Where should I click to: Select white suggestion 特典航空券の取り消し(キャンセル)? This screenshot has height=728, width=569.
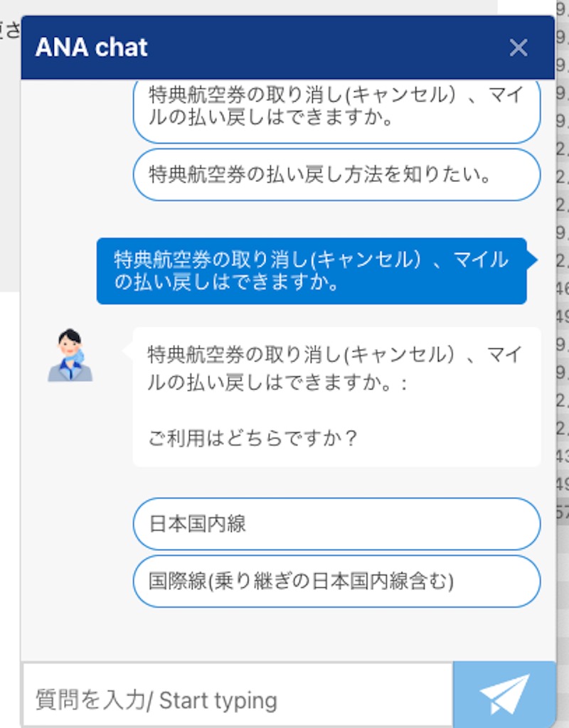tap(336, 109)
